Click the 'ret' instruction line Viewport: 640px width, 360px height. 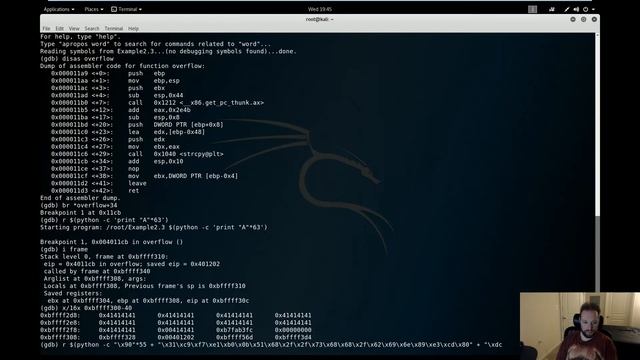95,191
